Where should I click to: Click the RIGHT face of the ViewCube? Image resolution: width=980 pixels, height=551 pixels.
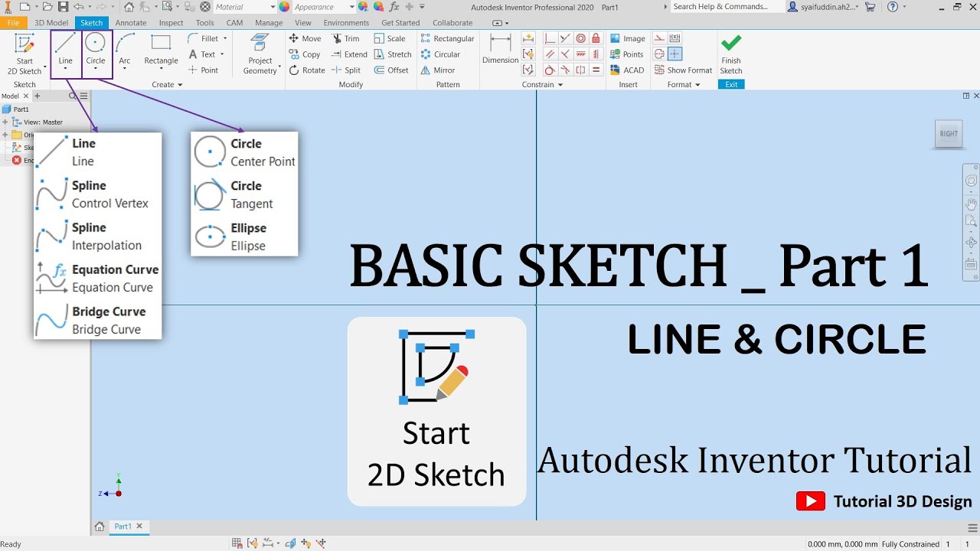(x=949, y=134)
